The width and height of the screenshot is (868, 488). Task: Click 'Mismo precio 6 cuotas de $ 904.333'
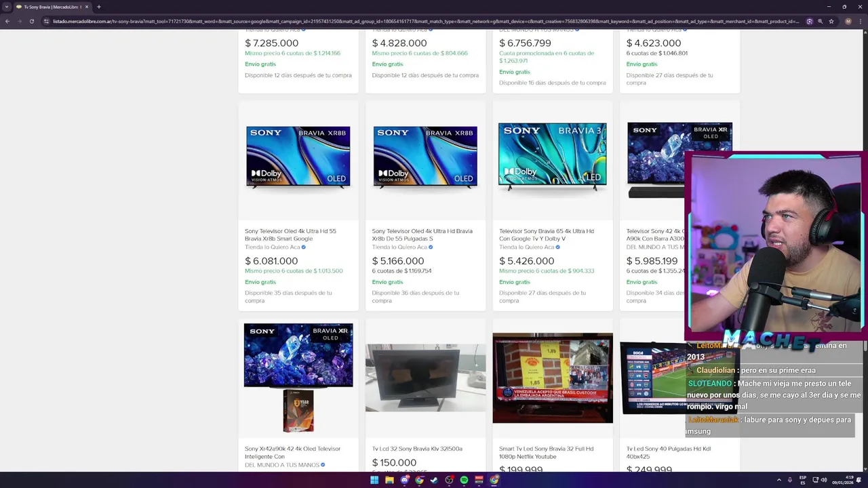coord(547,271)
